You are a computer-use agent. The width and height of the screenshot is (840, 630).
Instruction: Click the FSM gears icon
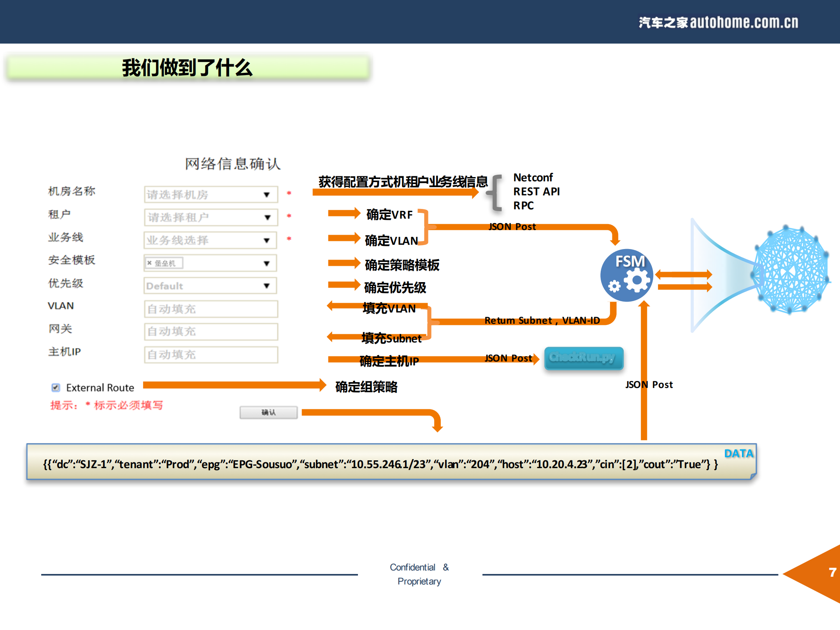pos(627,275)
